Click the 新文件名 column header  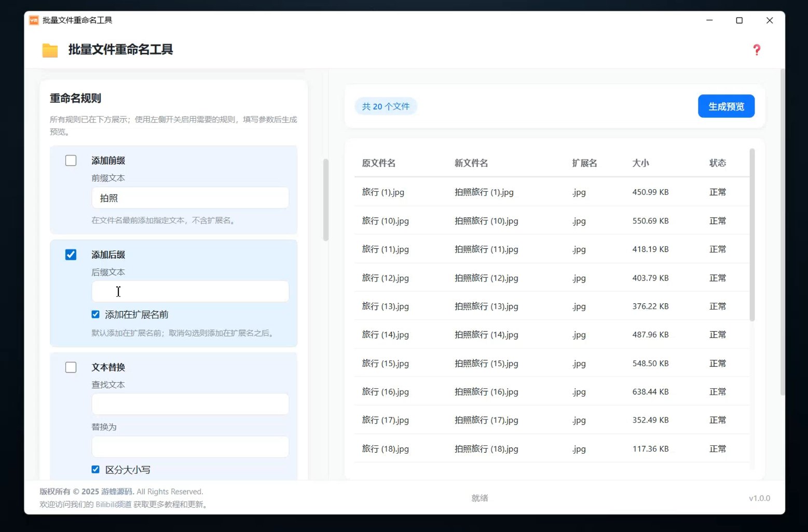(471, 163)
